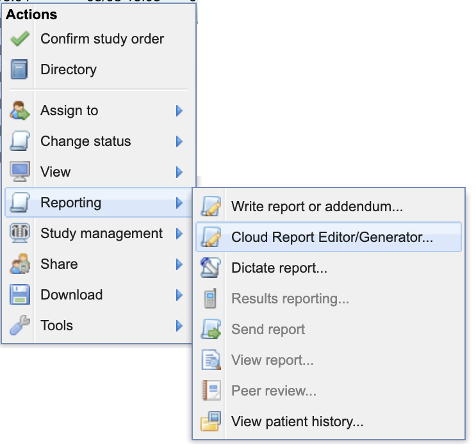Expand the Change status submenu arrow
This screenshot has width=476, height=448.
(x=179, y=141)
